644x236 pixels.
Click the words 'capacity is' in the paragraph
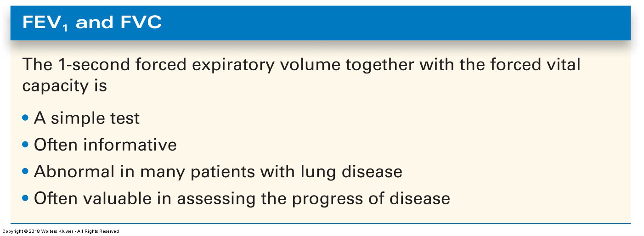65,86
